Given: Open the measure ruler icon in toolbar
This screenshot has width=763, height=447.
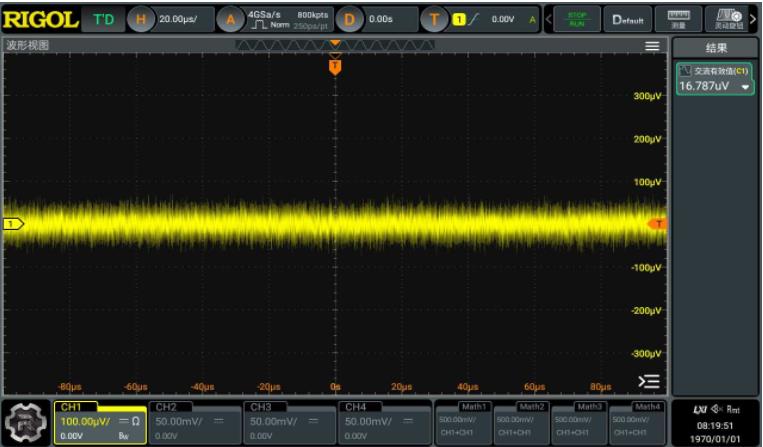Looking at the screenshot, I should 678,19.
